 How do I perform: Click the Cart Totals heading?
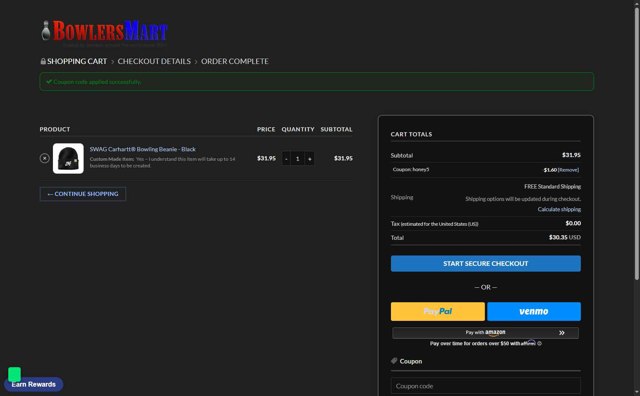(x=411, y=134)
